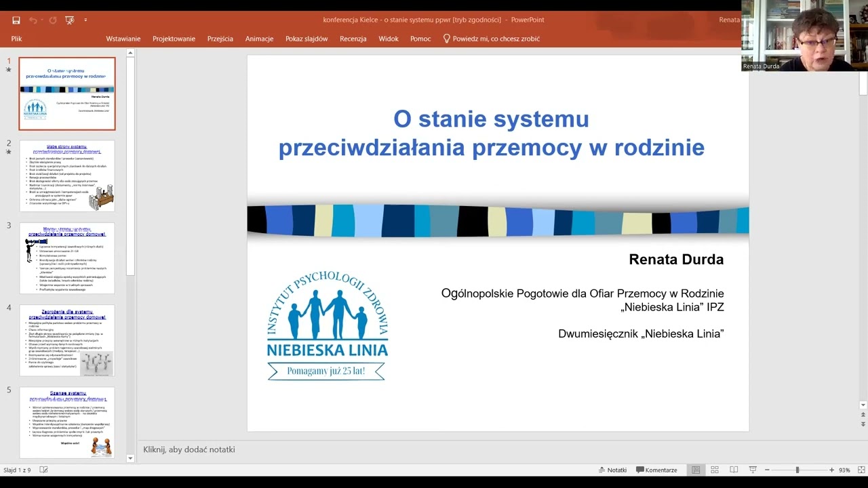Open the Pomoc tab
Screen dimensions: 868x488
coord(420,39)
